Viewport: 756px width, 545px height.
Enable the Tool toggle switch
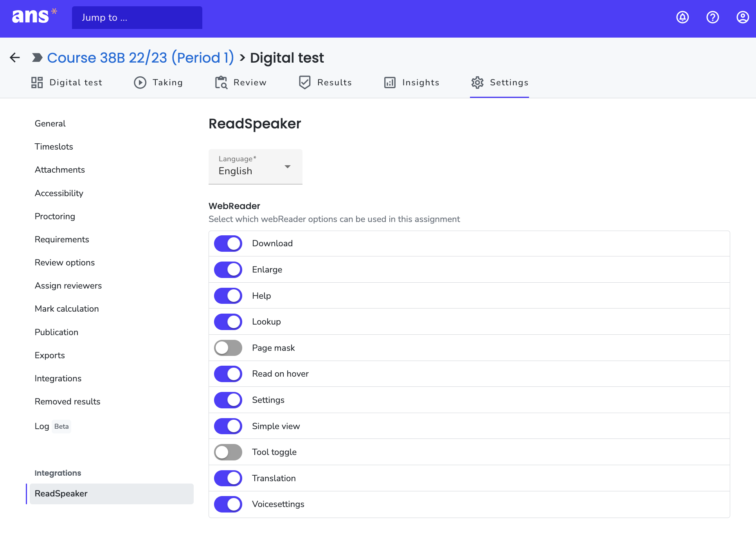coord(228,452)
